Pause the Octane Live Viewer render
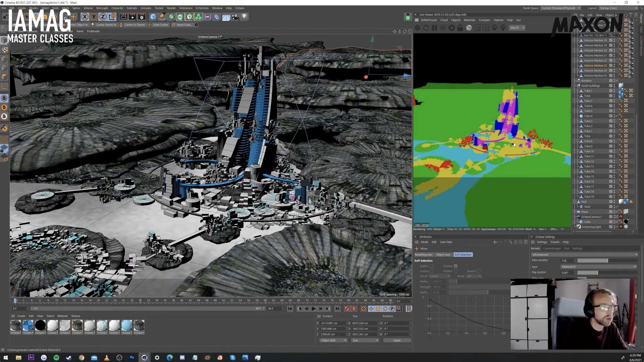Screen dimensions: 644x362 [434, 28]
